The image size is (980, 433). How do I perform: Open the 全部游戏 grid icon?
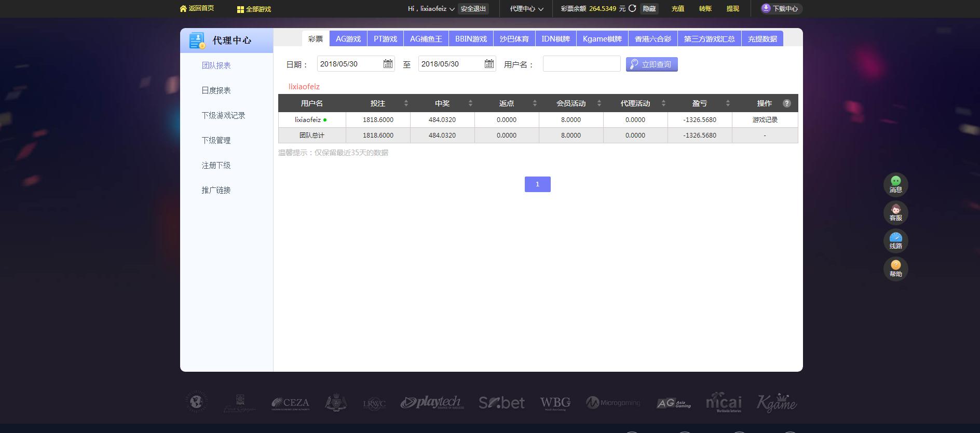click(240, 9)
